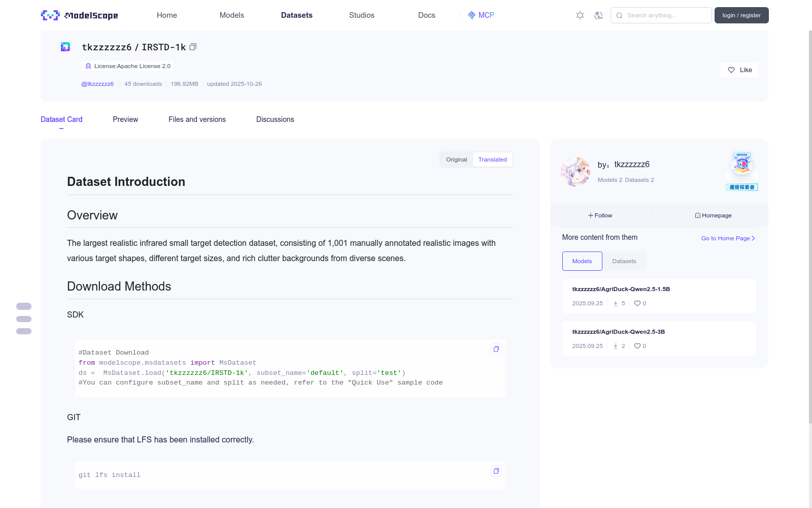The image size is (812, 508).
Task: Click the 'Models 2' count on author card
Action: (610, 180)
